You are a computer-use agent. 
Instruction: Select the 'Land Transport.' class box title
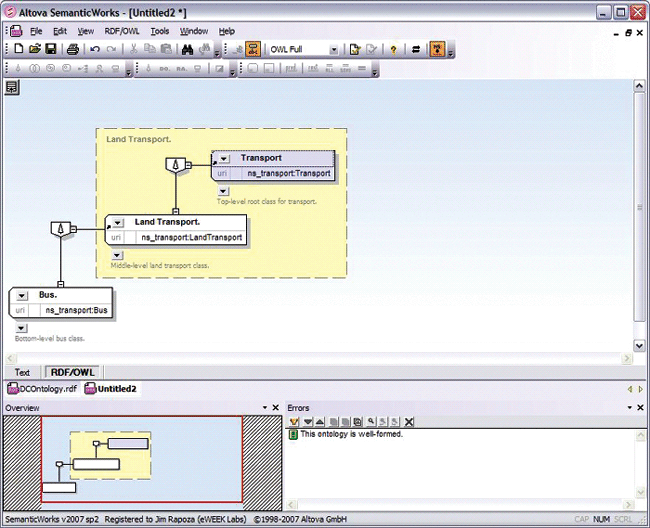167,222
